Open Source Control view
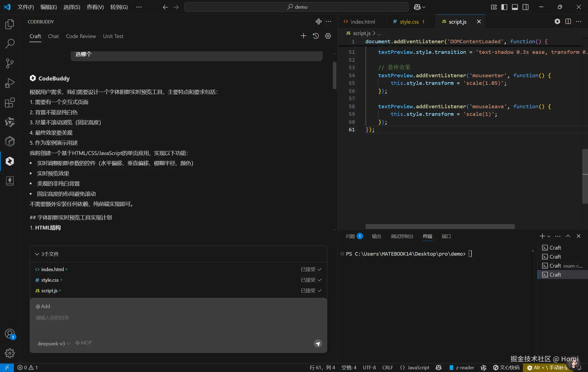The height and width of the screenshot is (372, 588). tap(10, 63)
